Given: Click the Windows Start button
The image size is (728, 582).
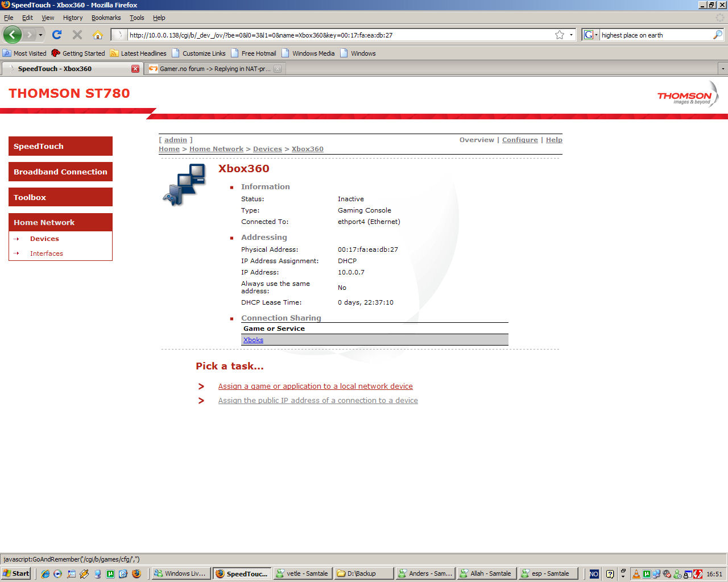Looking at the screenshot, I should click(16, 573).
